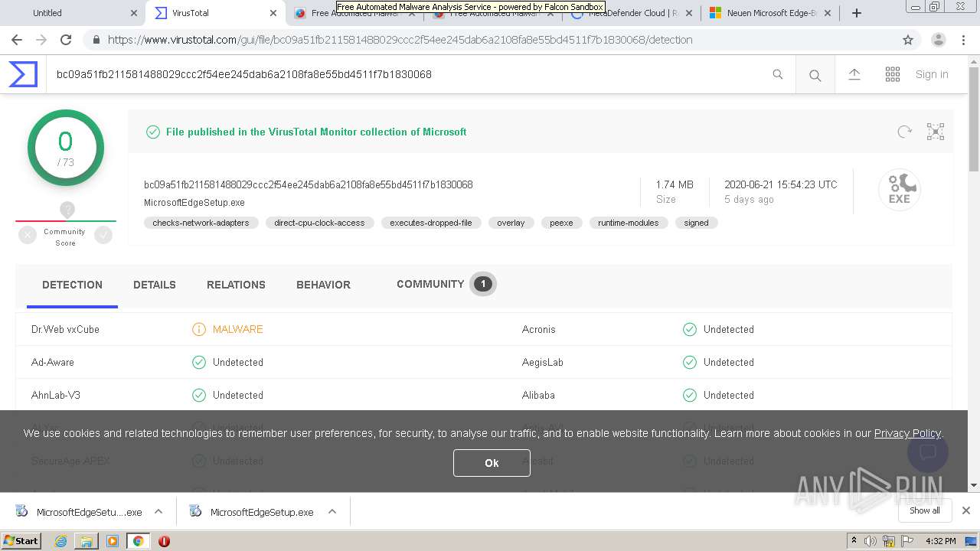Image resolution: width=980 pixels, height=551 pixels.
Task: Close the VirusTotal tab
Action: coord(273,13)
